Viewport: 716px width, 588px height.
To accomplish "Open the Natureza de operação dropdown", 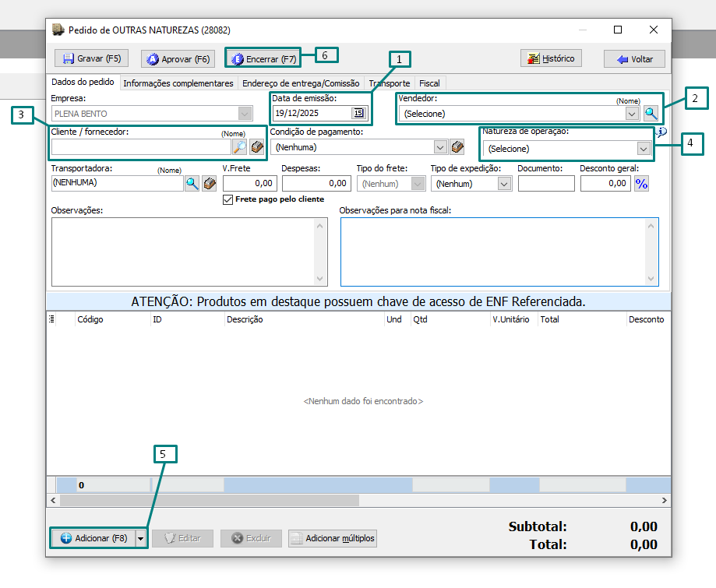I will point(643,148).
